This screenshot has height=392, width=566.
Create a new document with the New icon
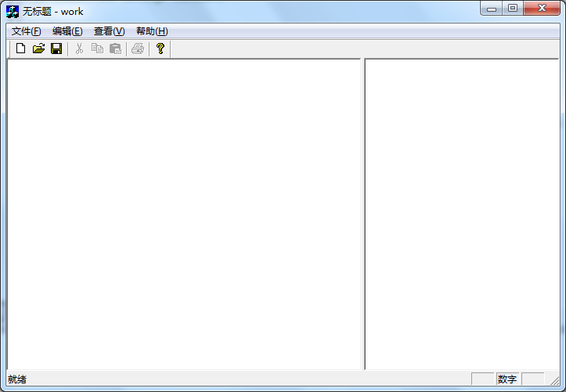(20, 49)
